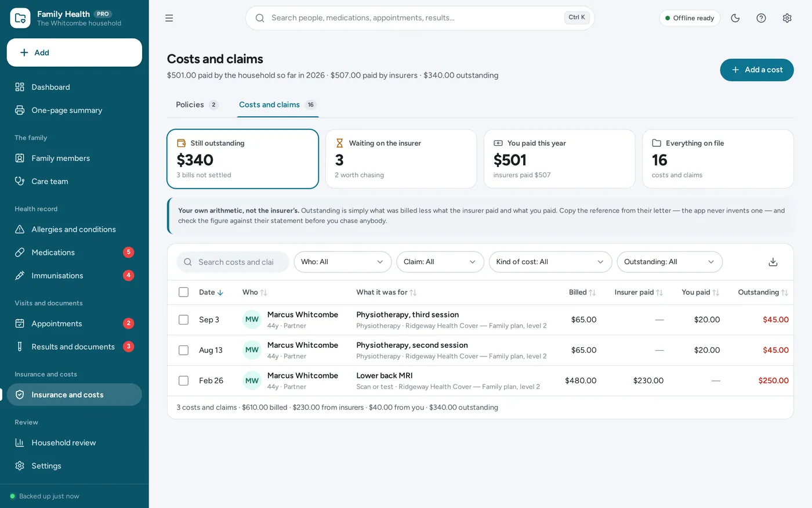Image resolution: width=812 pixels, height=508 pixels.
Task: Open the Outstanding: All filter dropdown
Action: coord(669,262)
